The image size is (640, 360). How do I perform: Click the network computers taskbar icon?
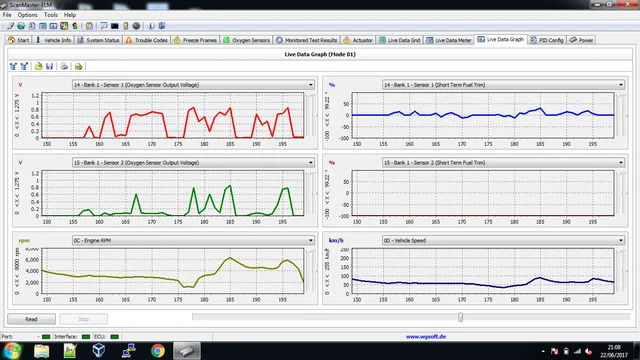coord(129,351)
